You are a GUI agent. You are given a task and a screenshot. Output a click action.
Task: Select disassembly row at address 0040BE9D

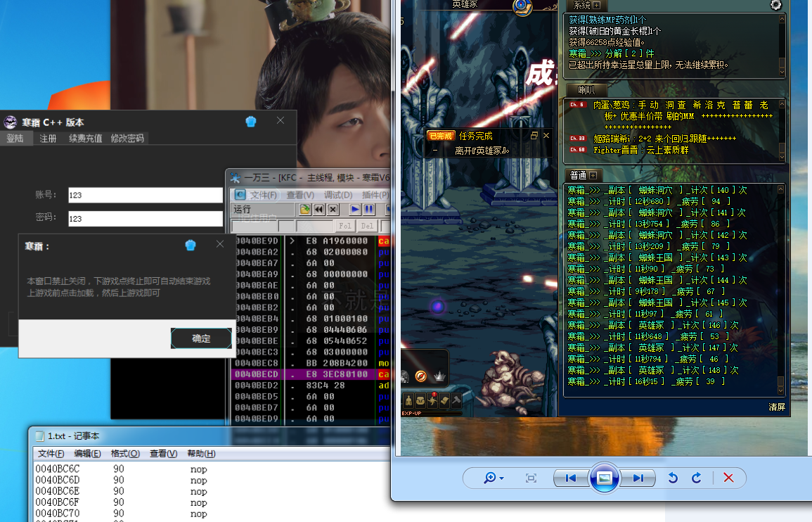(x=311, y=241)
